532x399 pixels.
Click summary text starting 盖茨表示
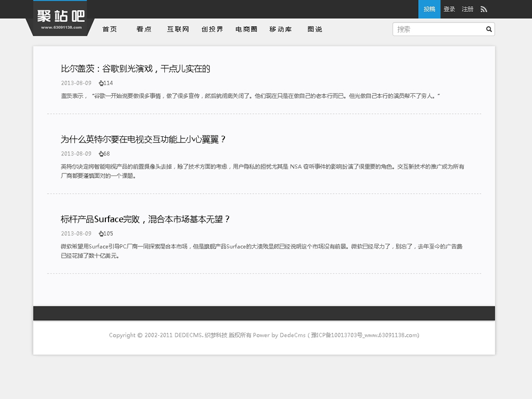tap(251, 96)
